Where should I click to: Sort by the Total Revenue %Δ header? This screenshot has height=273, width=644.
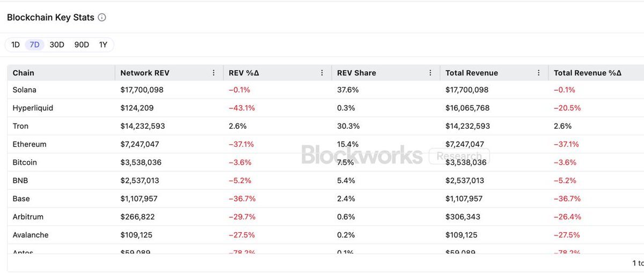click(588, 73)
